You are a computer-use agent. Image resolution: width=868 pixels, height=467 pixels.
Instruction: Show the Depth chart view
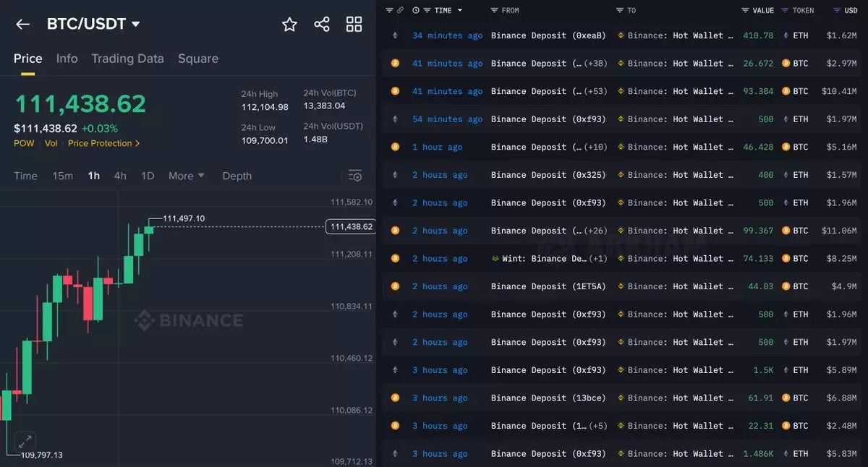click(237, 176)
